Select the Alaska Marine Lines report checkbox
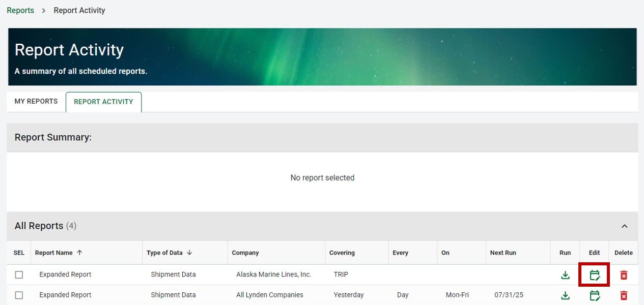The height and width of the screenshot is (305, 644). click(19, 274)
